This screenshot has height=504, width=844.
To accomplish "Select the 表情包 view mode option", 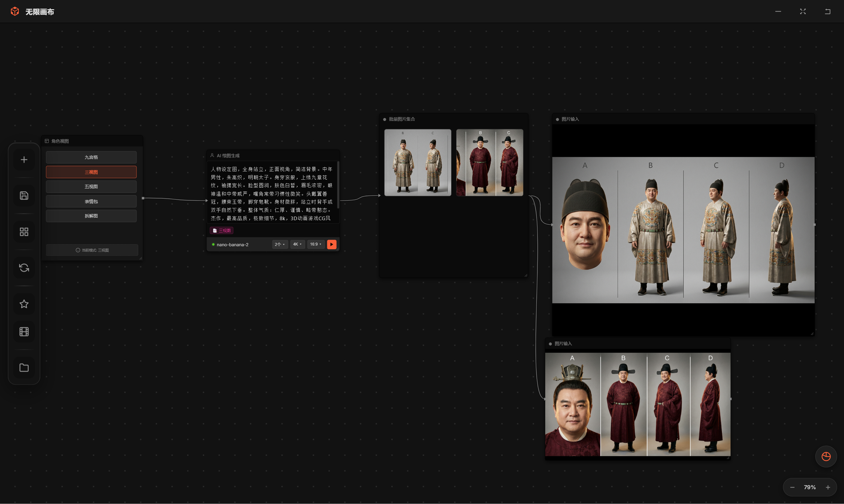I will tap(91, 201).
